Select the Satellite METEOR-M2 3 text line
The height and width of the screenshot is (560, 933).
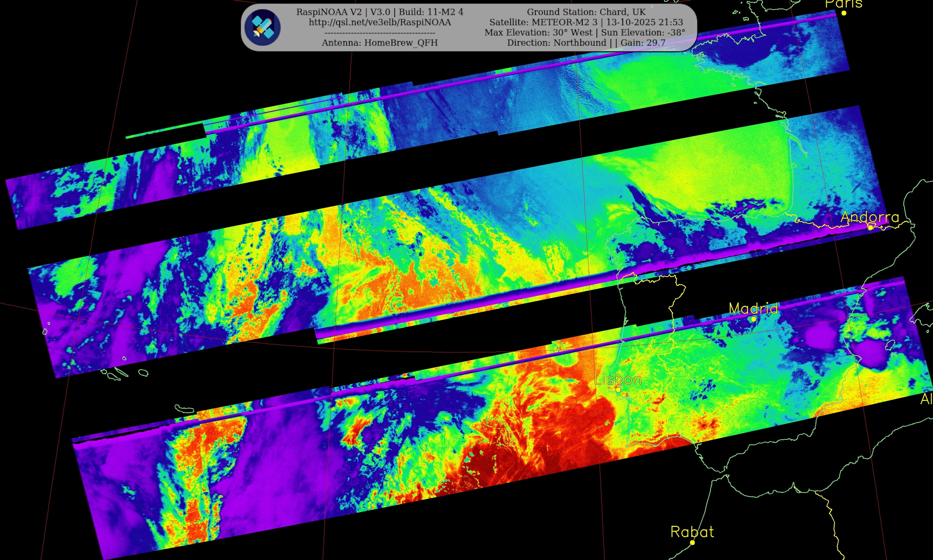(586, 22)
